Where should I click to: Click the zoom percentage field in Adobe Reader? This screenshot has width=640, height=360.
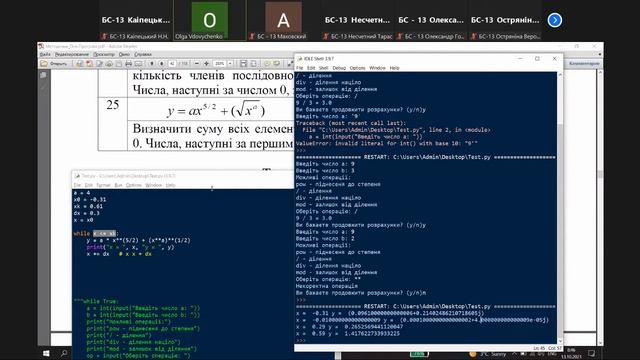click(x=220, y=64)
